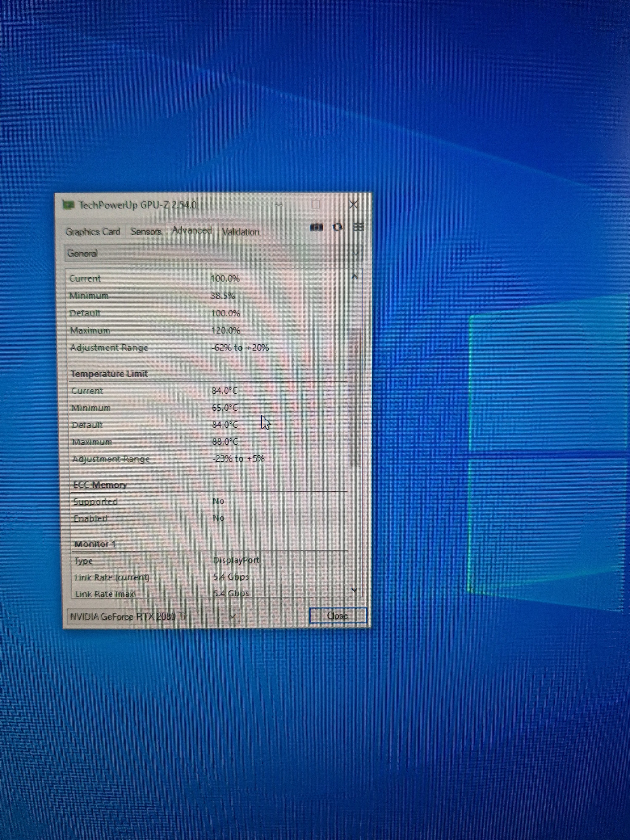Click the refresh arrows icon
The image size is (630, 840).
(x=337, y=227)
